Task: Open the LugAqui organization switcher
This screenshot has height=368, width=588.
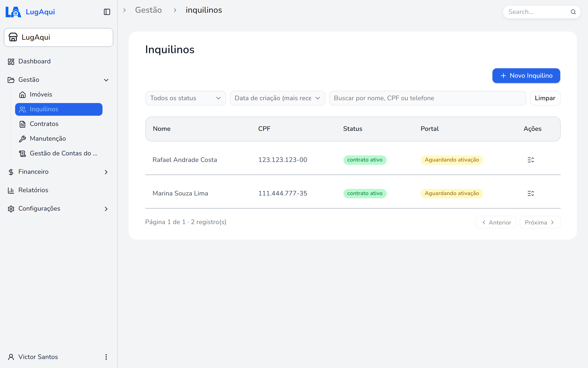Action: (x=59, y=37)
